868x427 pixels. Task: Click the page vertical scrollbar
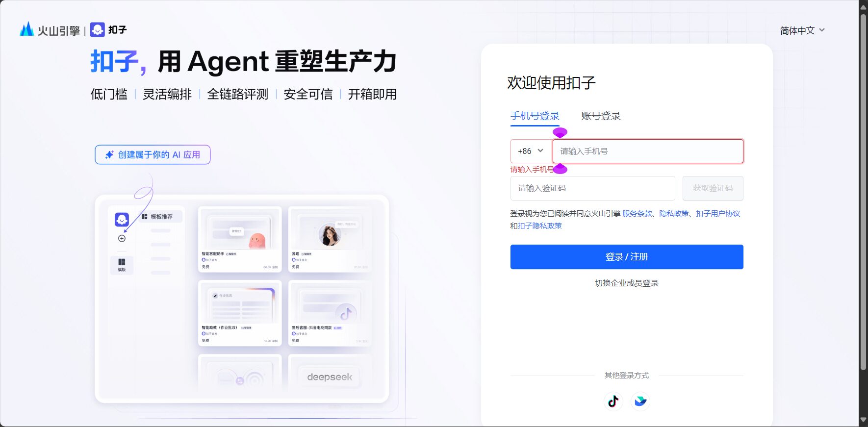(x=864, y=191)
